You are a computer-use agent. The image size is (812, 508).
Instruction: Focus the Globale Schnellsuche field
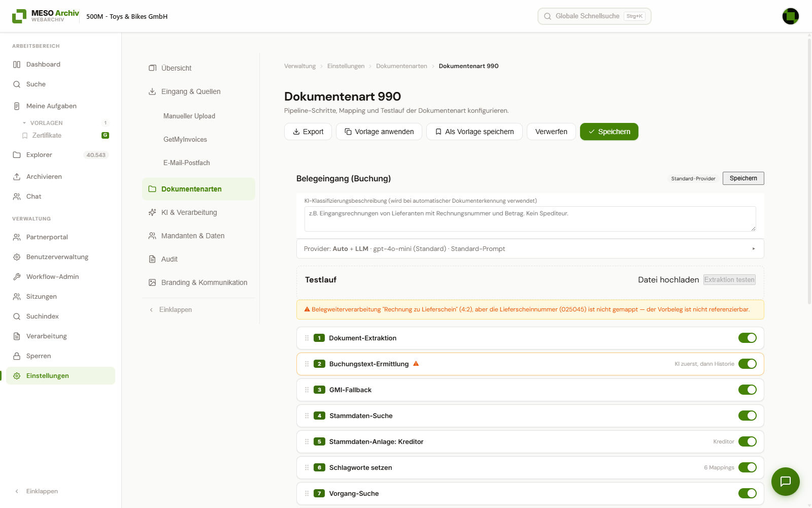(594, 16)
